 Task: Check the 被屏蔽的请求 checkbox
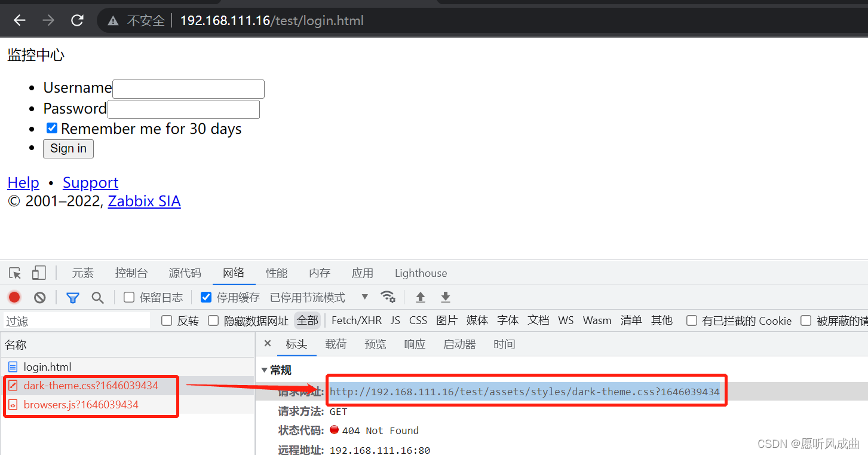click(x=806, y=320)
